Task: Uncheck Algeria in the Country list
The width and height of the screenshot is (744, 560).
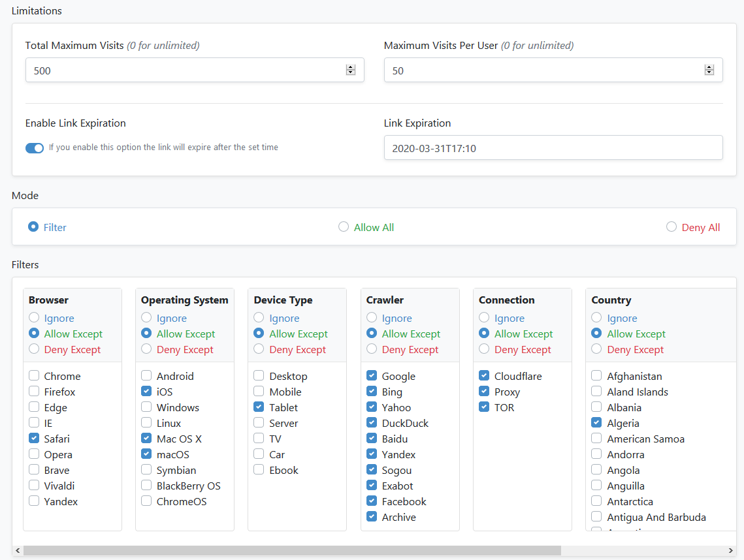Action: (596, 423)
